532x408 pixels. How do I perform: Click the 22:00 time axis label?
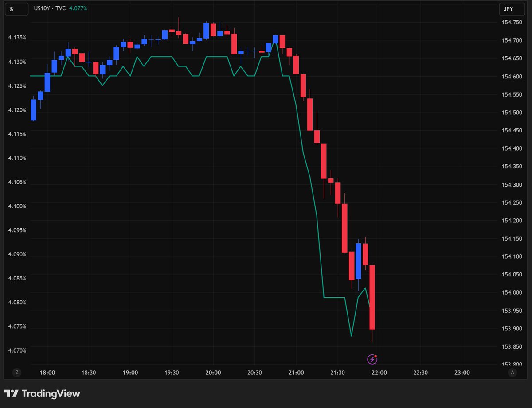[379, 373]
